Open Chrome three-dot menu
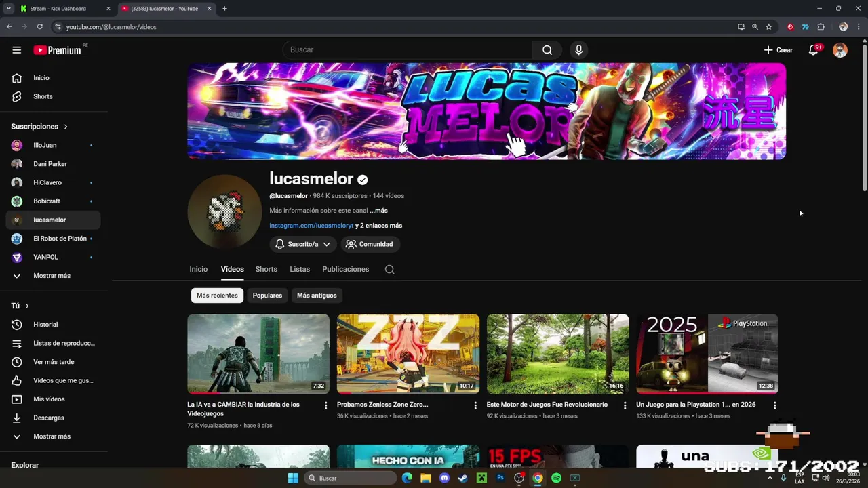 [859, 27]
